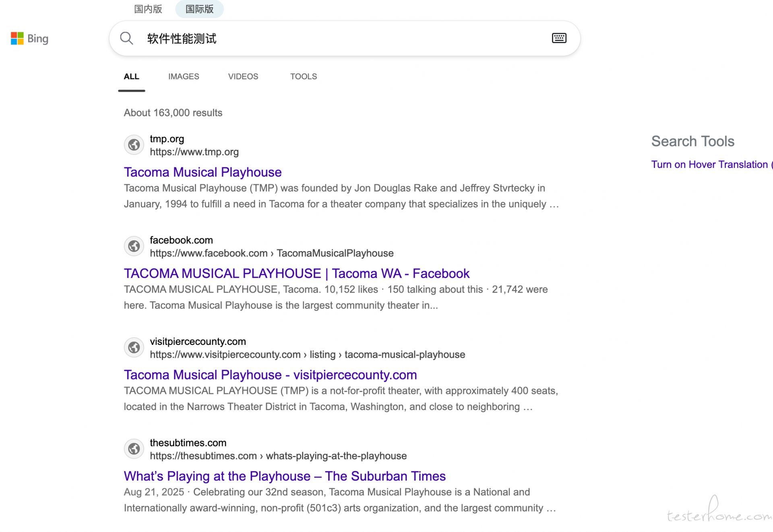
Task: Click the globe icon beside visitpiercecounty.com
Action: pos(134,348)
